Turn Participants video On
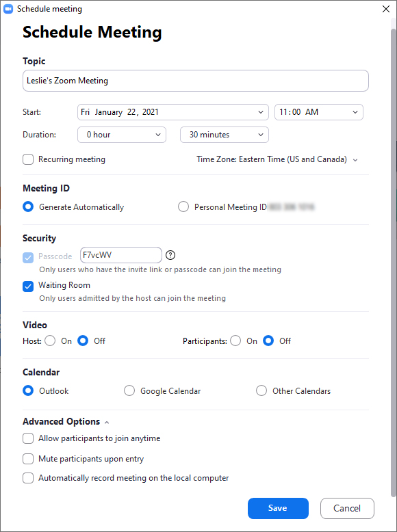 (235, 341)
